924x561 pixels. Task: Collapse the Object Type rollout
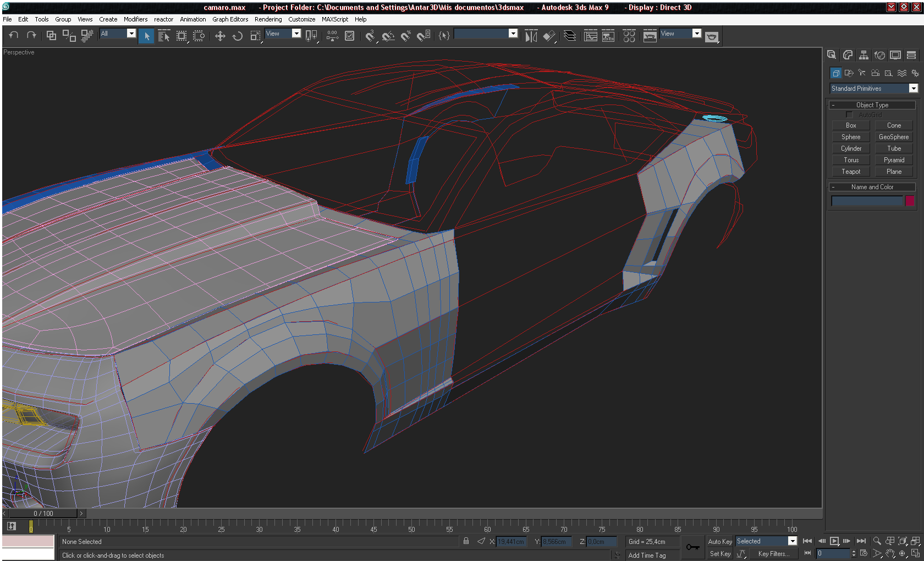872,105
